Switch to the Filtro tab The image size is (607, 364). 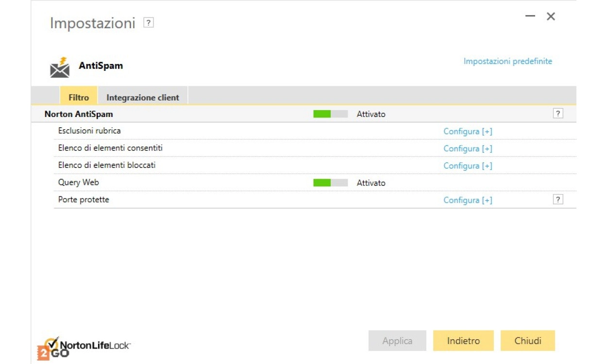pyautogui.click(x=79, y=97)
